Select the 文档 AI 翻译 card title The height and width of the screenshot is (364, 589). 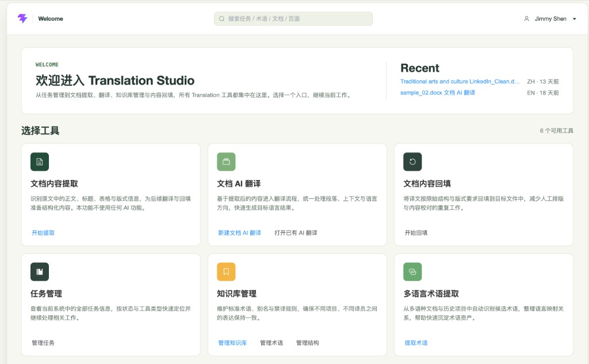(239, 183)
